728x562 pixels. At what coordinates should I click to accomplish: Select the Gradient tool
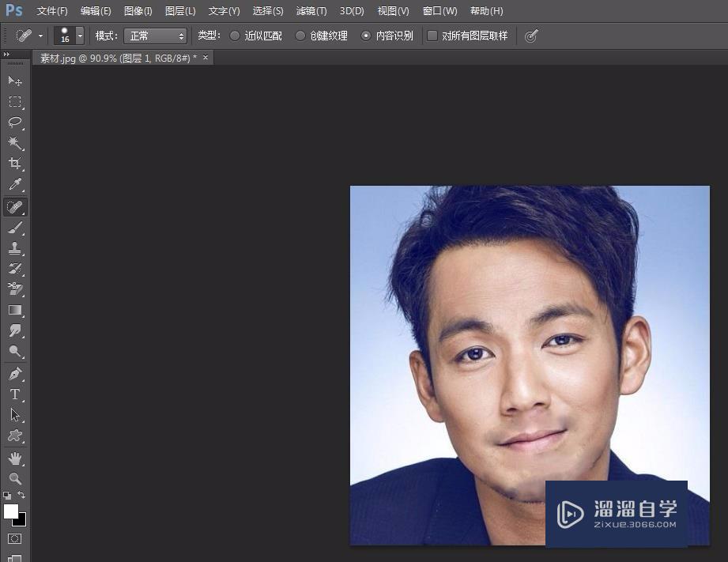15,310
